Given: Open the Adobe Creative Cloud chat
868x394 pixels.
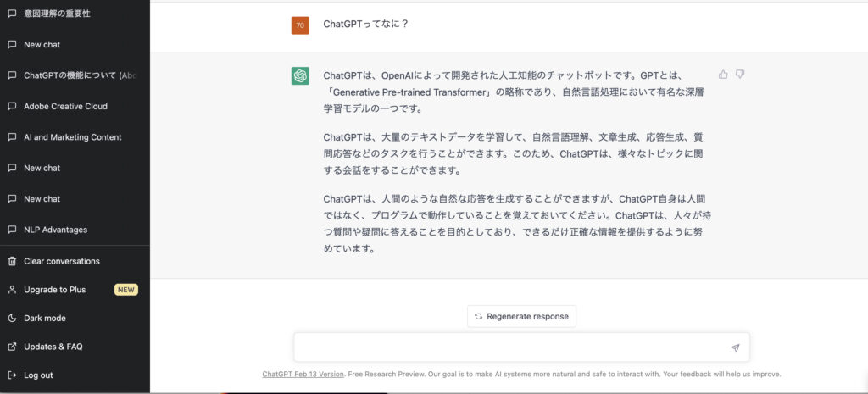Looking at the screenshot, I should coord(65,106).
